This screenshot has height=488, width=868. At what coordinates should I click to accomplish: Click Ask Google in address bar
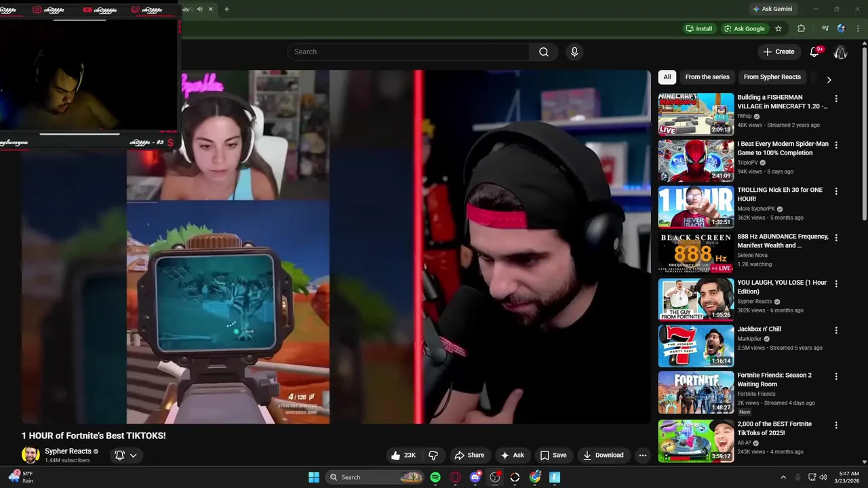(x=744, y=28)
